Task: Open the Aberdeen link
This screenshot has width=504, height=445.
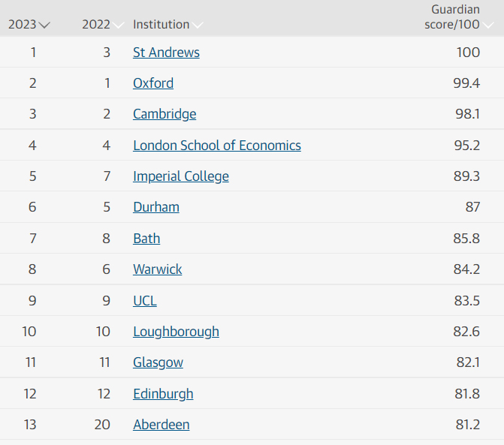Action: [x=161, y=425]
